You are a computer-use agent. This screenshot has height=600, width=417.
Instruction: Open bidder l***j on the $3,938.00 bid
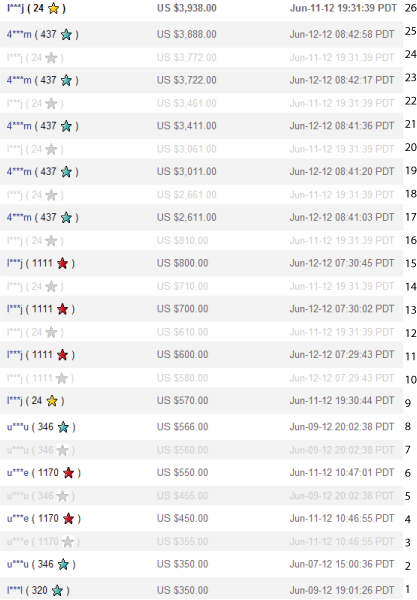point(15,8)
